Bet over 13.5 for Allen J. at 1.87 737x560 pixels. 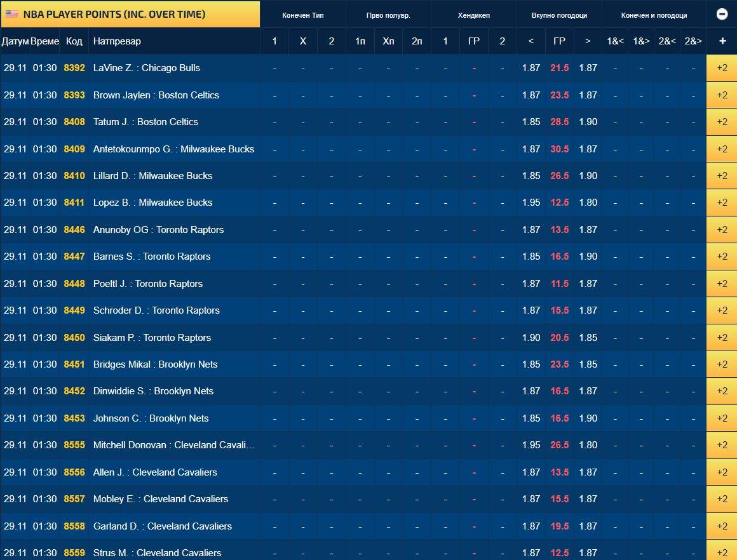[588, 472]
